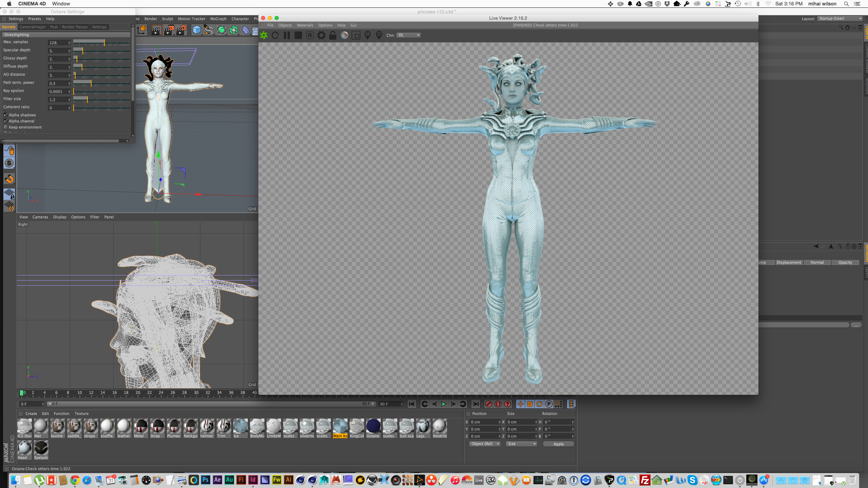868x488 pixels.
Task: Select the focus picker F pin icon
Action: pos(368,35)
